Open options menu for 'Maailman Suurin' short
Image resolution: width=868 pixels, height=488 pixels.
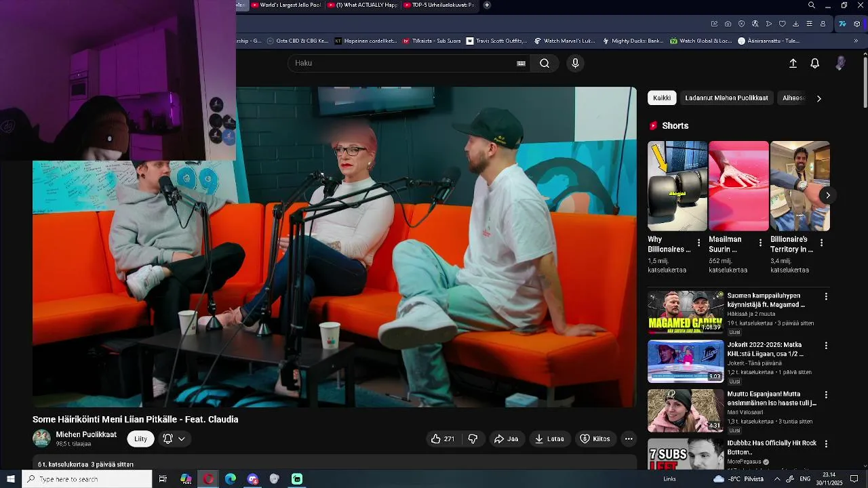760,243
